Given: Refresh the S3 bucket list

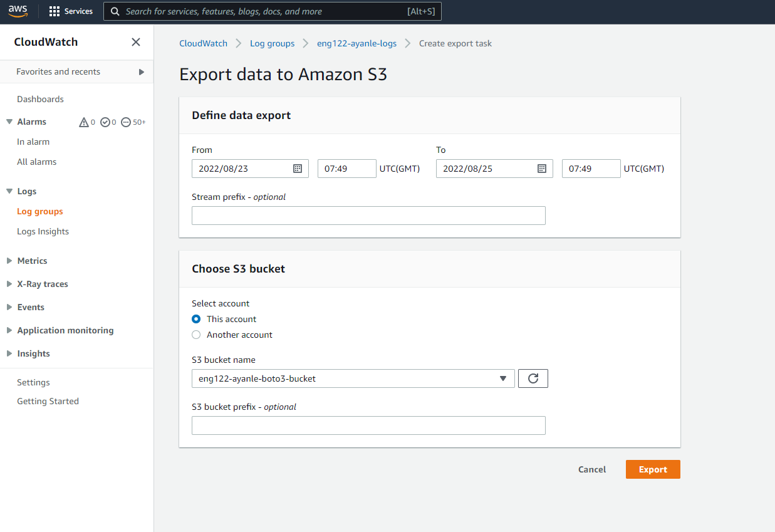Looking at the screenshot, I should point(533,378).
